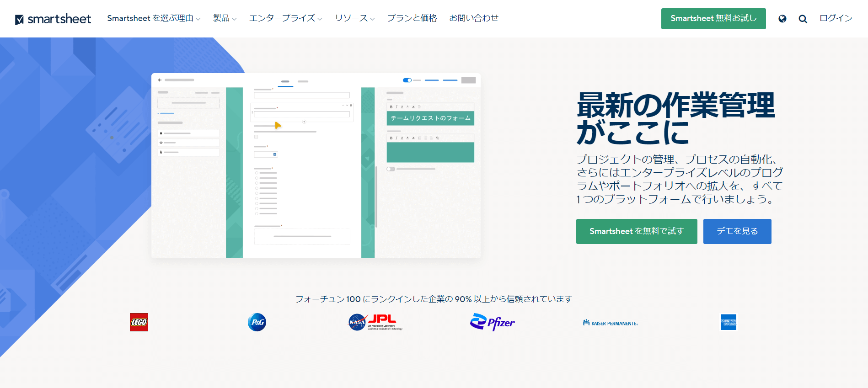
Task: Click the フォーチュン 100 trust statement text
Action: (x=434, y=299)
